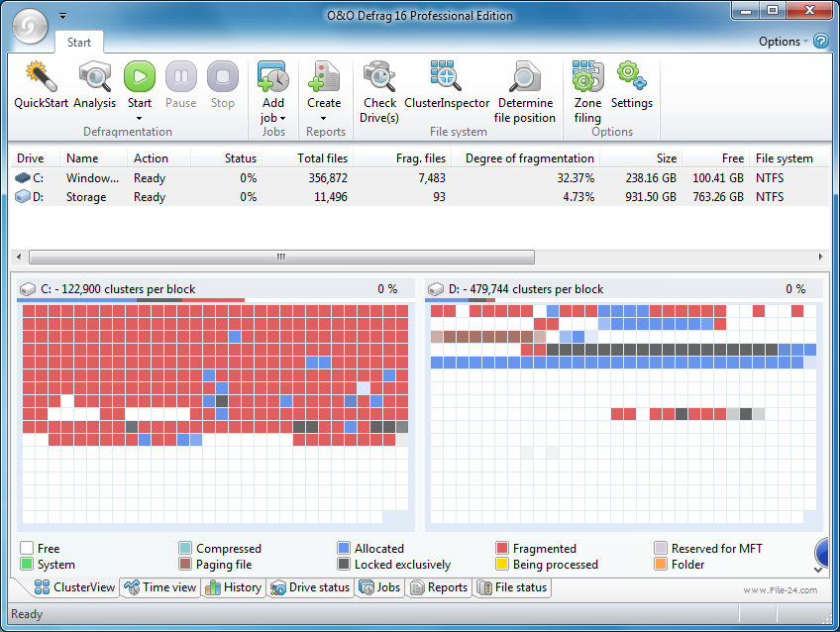This screenshot has height=632, width=840.
Task: Open the help question mark icon
Action: click(x=821, y=41)
